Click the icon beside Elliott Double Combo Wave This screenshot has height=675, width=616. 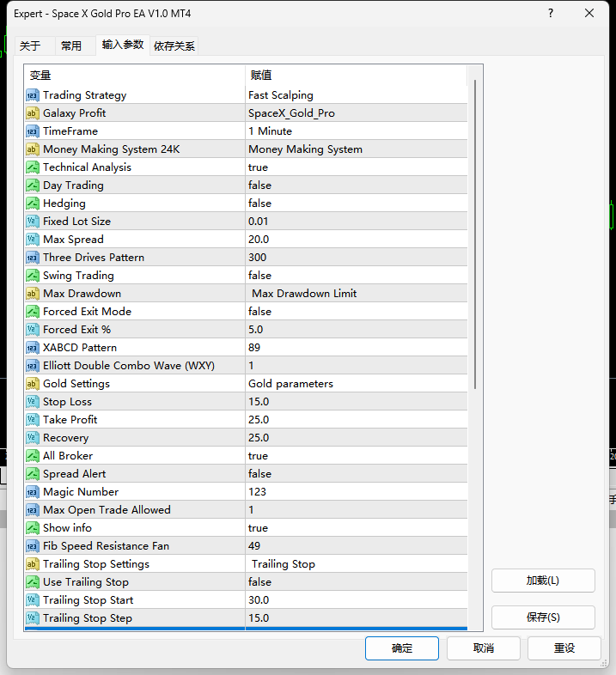(33, 366)
